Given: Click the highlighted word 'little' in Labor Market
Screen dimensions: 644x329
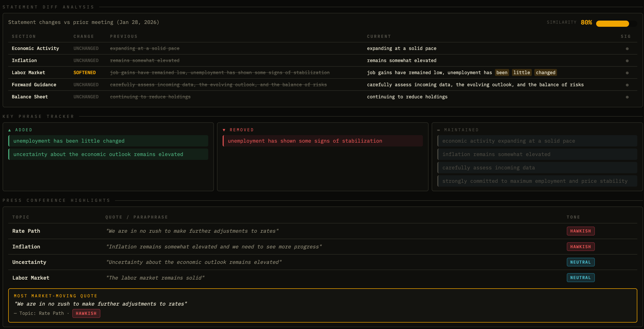Looking at the screenshot, I should pos(521,73).
